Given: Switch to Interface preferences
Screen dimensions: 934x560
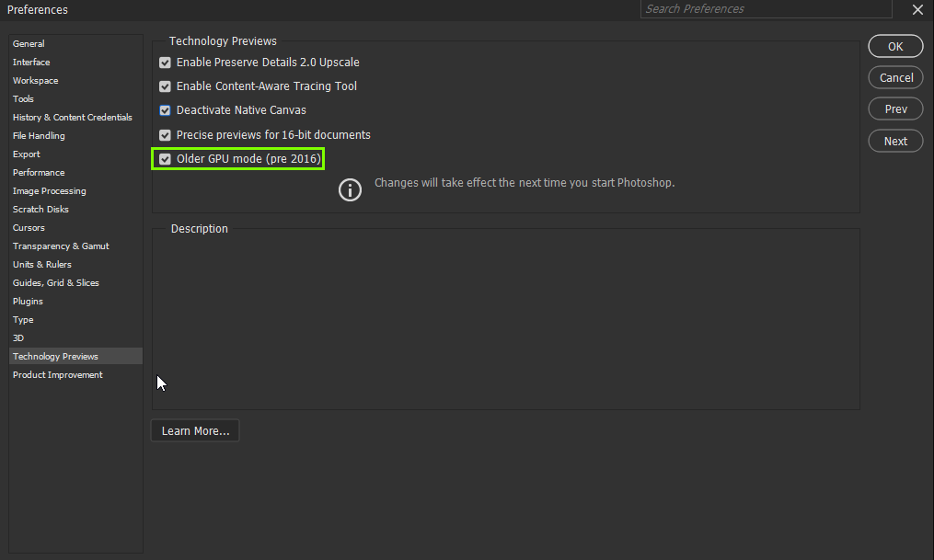Looking at the screenshot, I should 31,62.
